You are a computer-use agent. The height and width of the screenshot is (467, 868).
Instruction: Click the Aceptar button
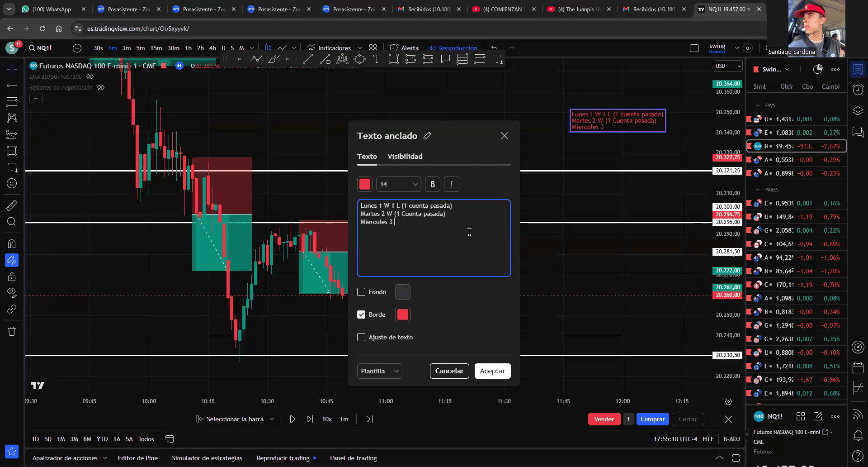(x=493, y=371)
